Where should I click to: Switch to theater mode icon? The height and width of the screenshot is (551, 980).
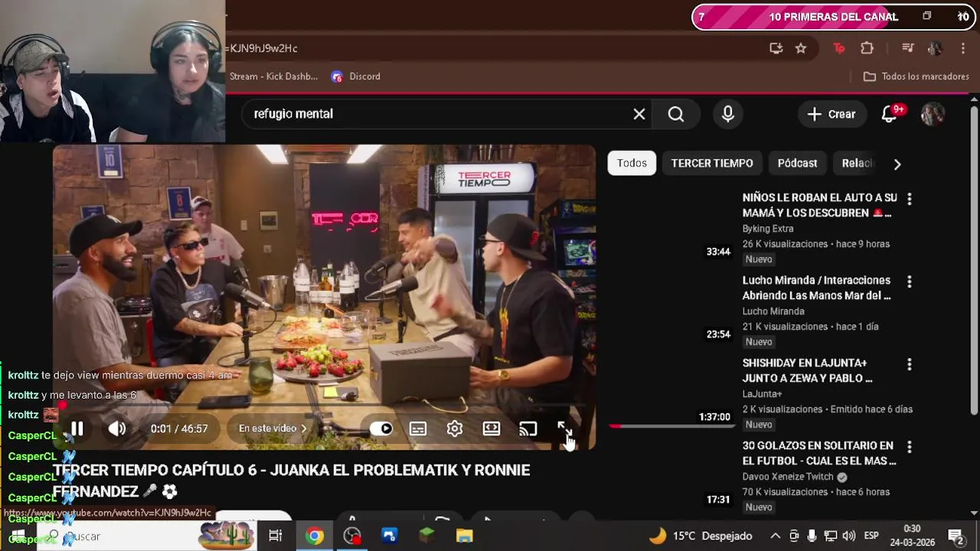point(492,429)
